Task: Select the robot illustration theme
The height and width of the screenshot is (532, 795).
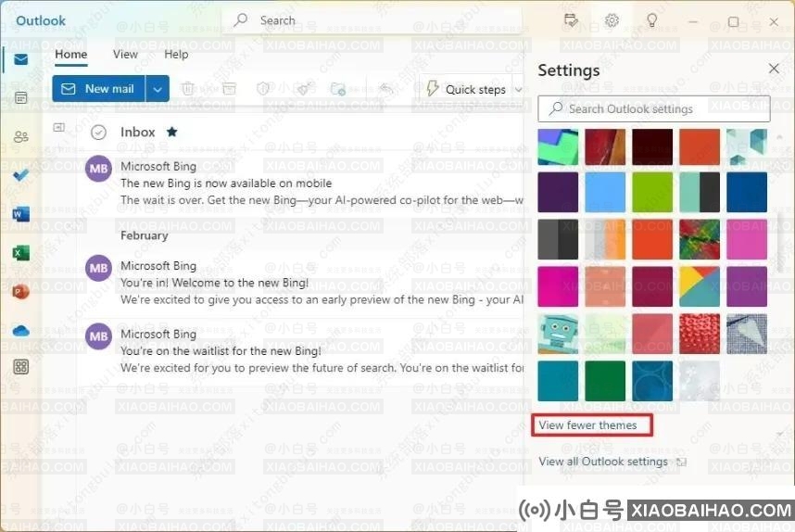Action: pyautogui.click(x=558, y=334)
